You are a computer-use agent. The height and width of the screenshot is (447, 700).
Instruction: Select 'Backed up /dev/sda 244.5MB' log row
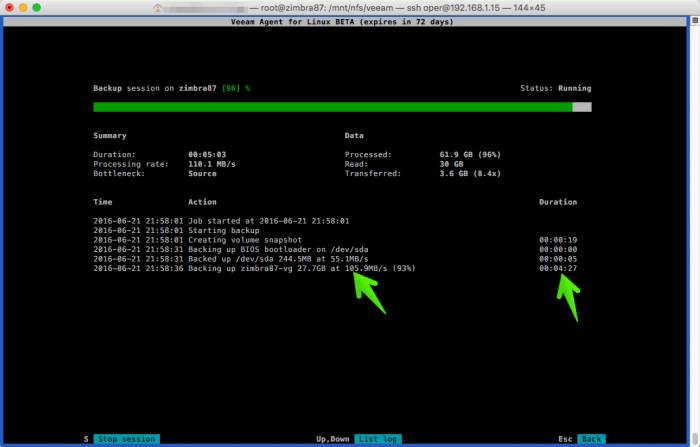coord(335,259)
